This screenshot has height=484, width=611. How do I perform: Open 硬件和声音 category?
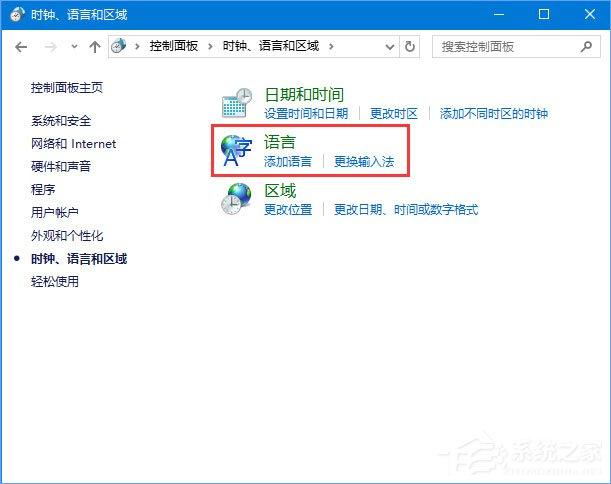pos(61,166)
